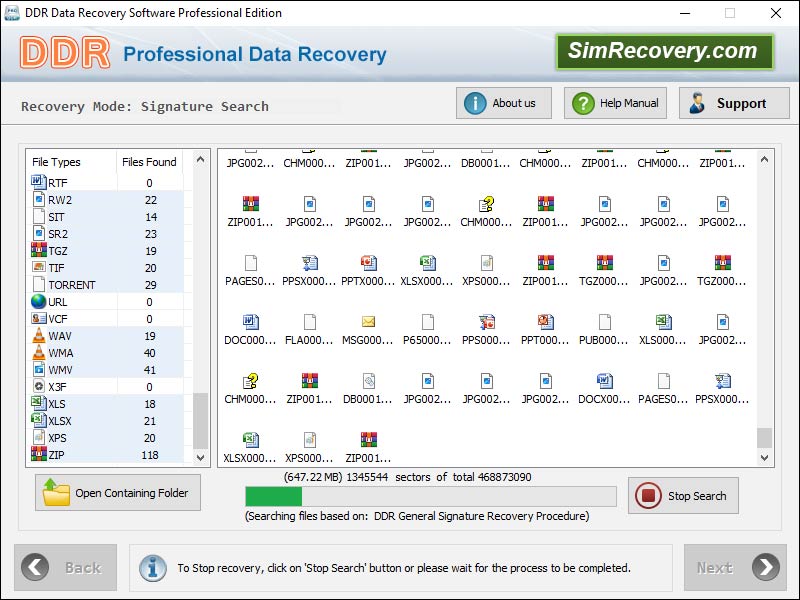Click the WMA count value 40
Image resolution: width=800 pixels, height=600 pixels.
coord(149,353)
